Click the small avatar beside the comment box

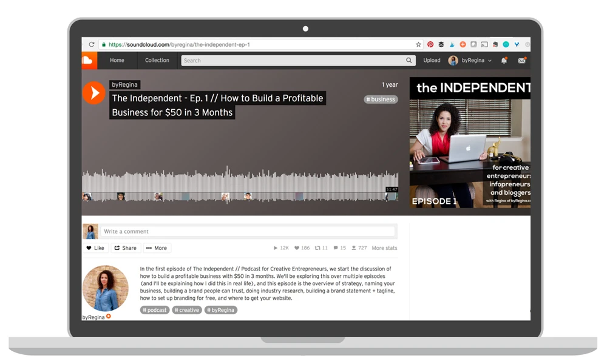(x=90, y=231)
